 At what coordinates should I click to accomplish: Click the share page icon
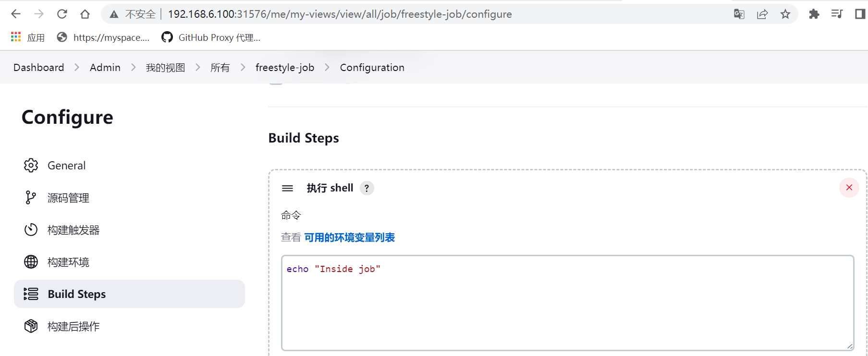click(762, 14)
